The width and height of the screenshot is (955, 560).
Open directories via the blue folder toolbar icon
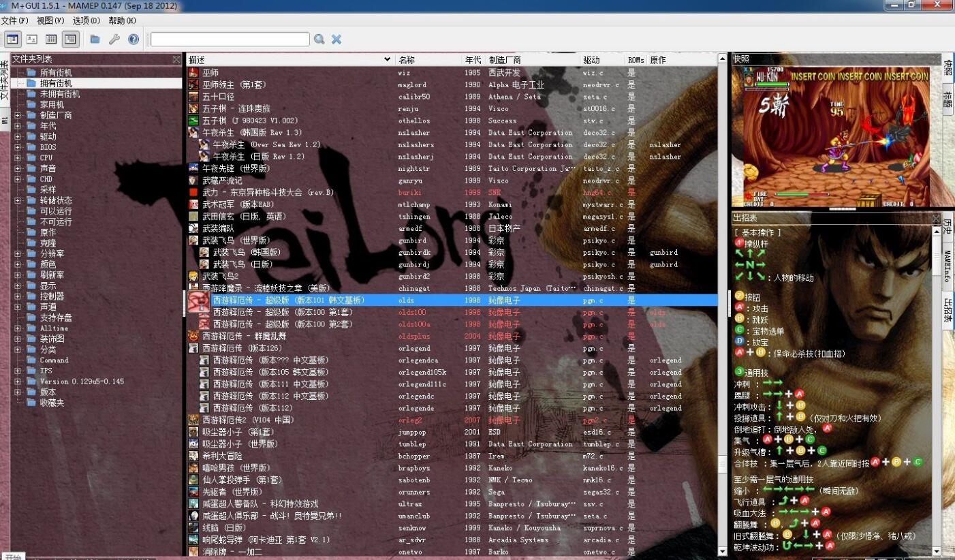95,39
